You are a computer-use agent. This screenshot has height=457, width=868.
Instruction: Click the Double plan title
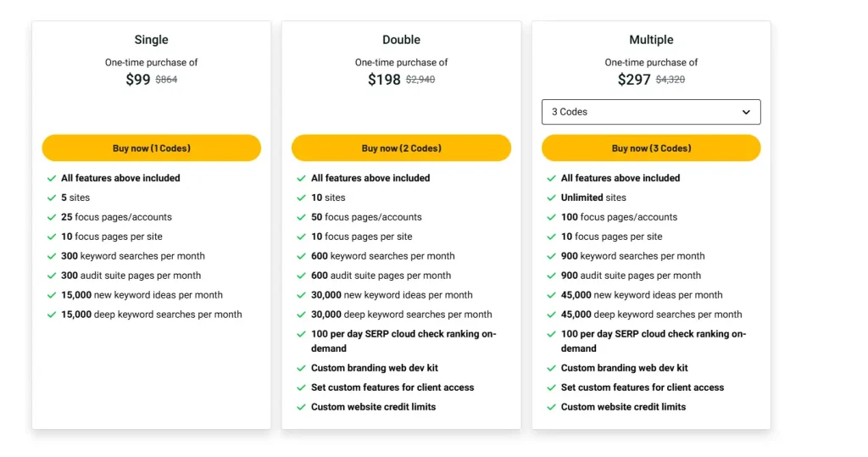tap(401, 40)
